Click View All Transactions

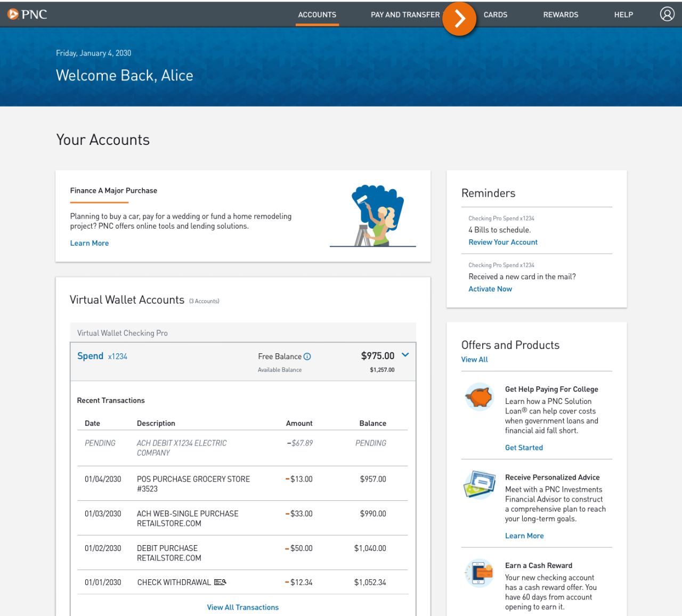[242, 607]
